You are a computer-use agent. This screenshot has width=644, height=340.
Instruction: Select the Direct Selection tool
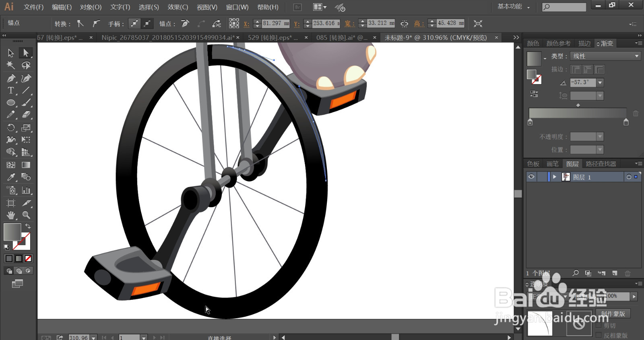[26, 53]
